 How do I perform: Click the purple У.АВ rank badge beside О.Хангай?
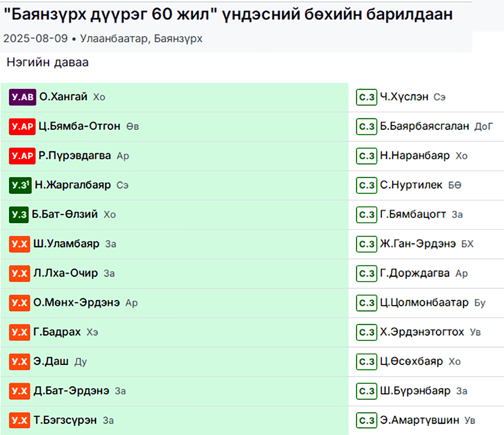(22, 97)
